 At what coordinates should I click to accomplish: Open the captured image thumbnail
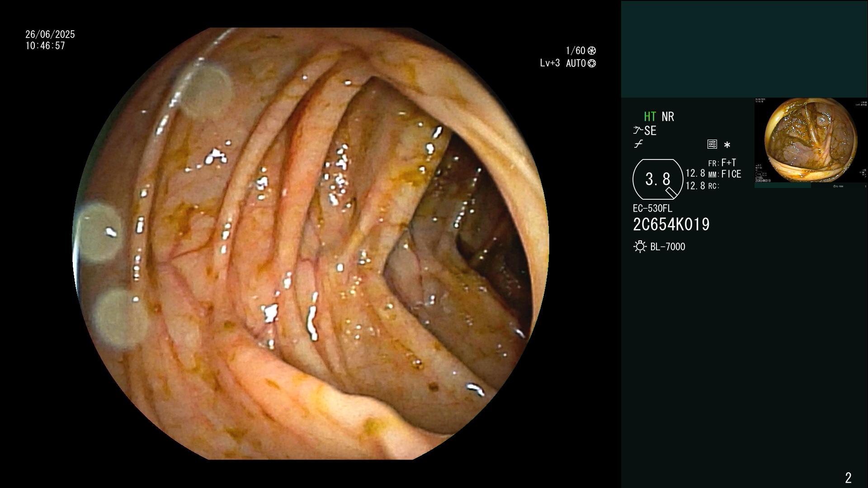(811, 143)
